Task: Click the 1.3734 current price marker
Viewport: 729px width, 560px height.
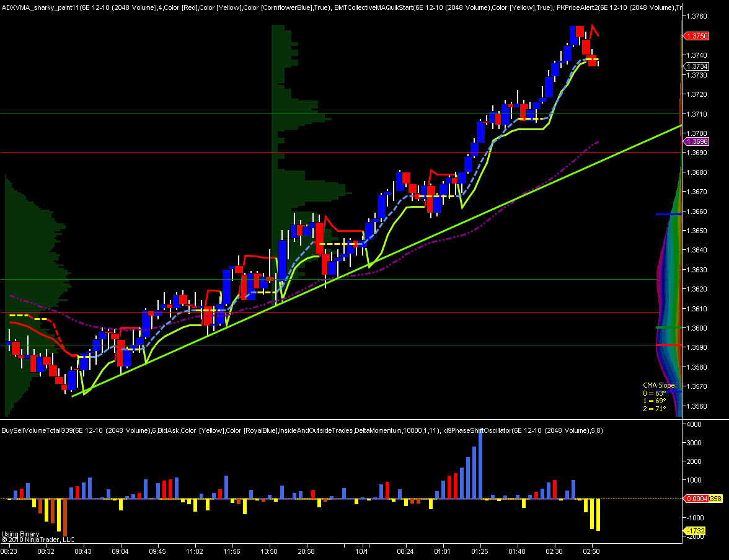Action: pyautogui.click(x=697, y=66)
